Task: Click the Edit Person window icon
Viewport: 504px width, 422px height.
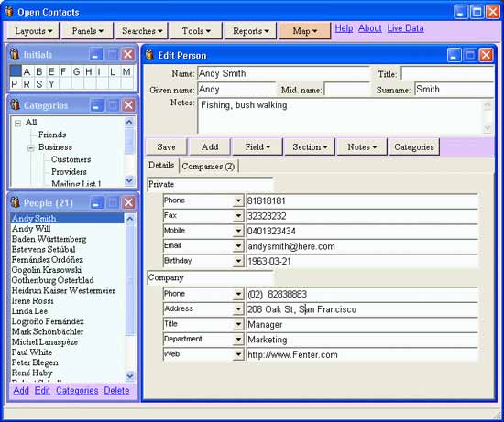Action: tap(149, 55)
